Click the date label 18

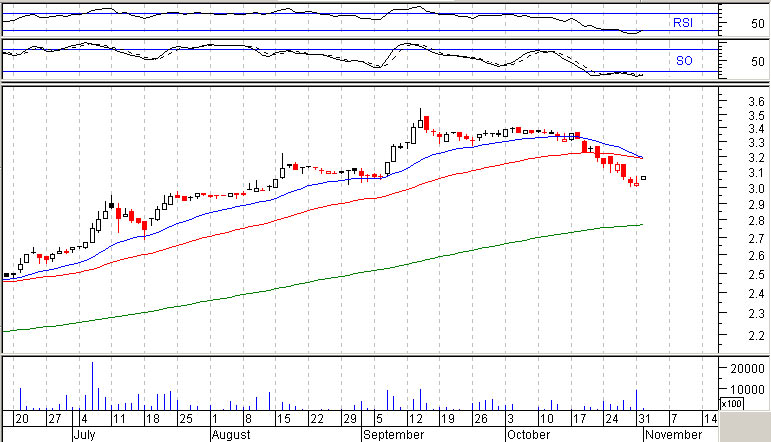pos(153,419)
